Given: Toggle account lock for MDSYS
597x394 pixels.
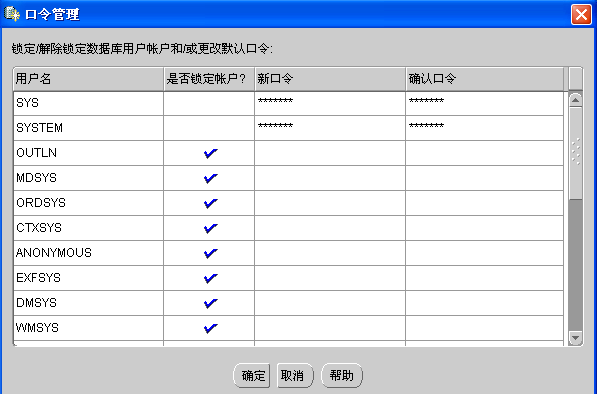Looking at the screenshot, I should point(210,178).
